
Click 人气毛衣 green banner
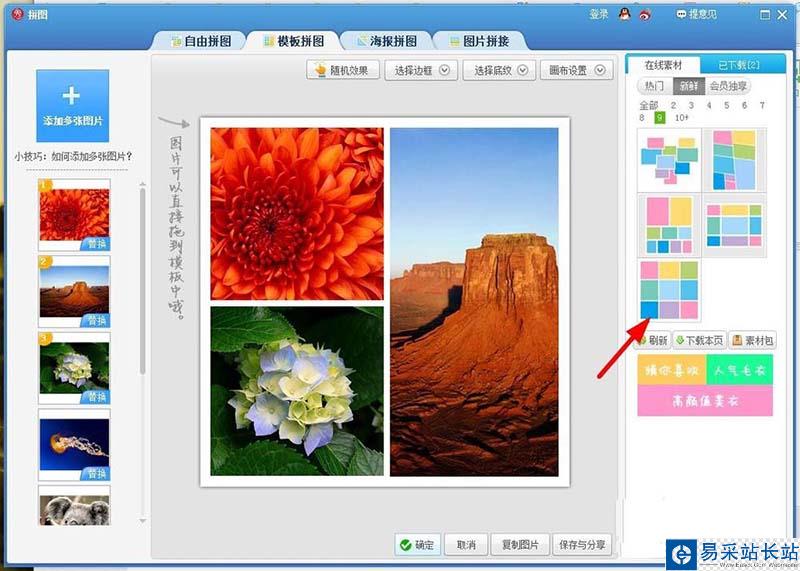tap(739, 370)
